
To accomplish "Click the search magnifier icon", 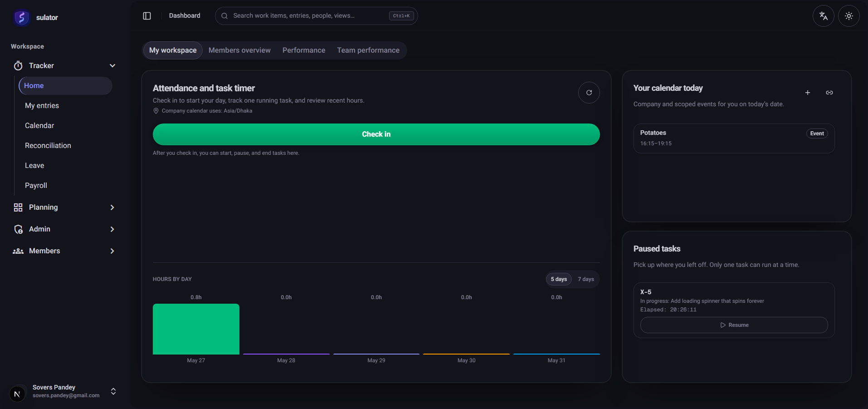I will pos(224,16).
